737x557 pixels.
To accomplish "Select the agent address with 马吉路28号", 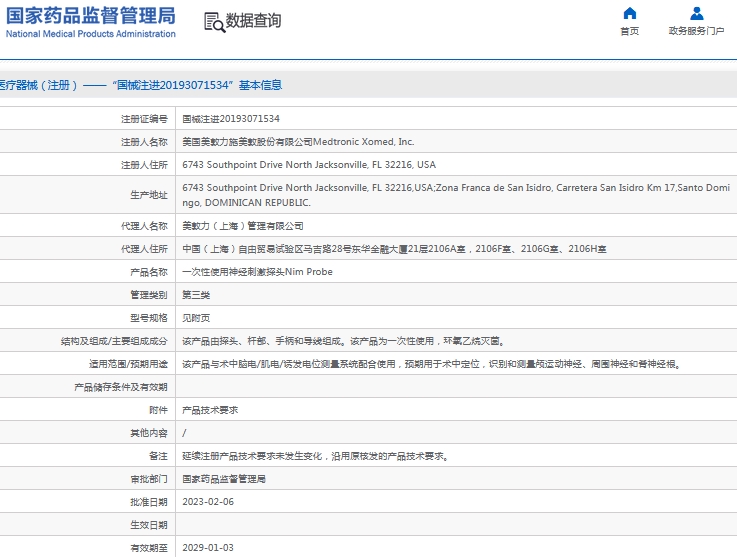I will [394, 249].
